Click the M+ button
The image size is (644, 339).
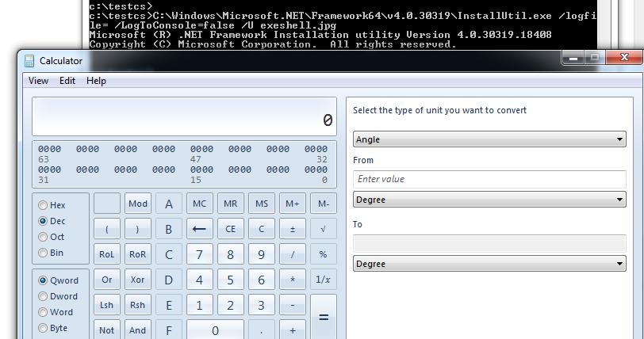coord(293,204)
